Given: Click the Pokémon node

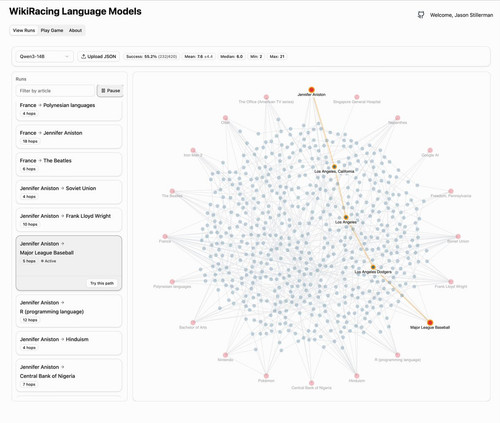Looking at the screenshot, I should click(266, 376).
